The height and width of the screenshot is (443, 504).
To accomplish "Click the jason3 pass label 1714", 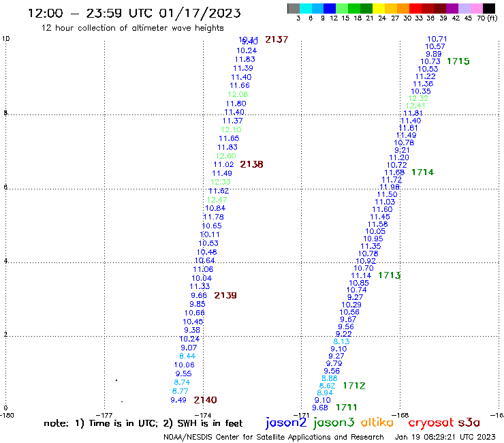I will point(423,172).
